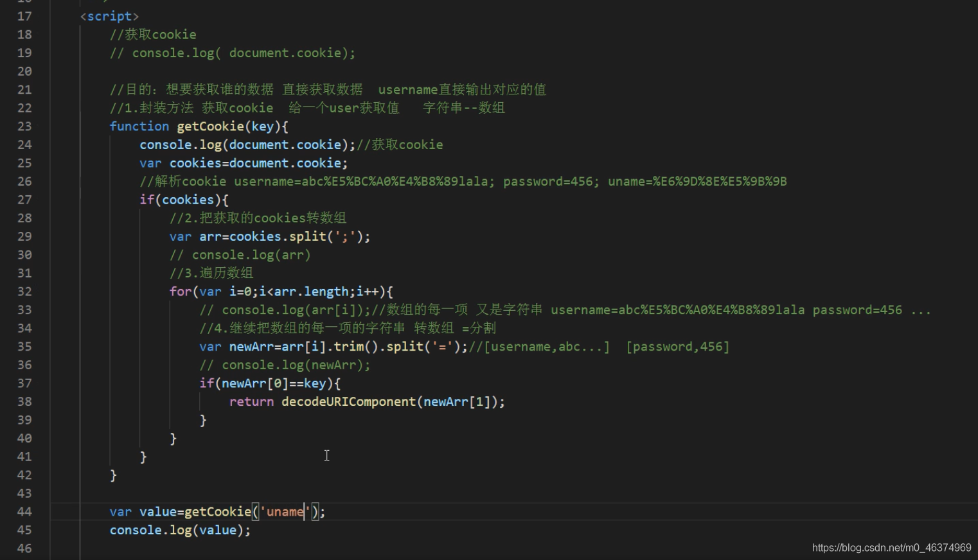Click the getCookie function name on line 23
The width and height of the screenshot is (978, 560).
[x=211, y=127]
